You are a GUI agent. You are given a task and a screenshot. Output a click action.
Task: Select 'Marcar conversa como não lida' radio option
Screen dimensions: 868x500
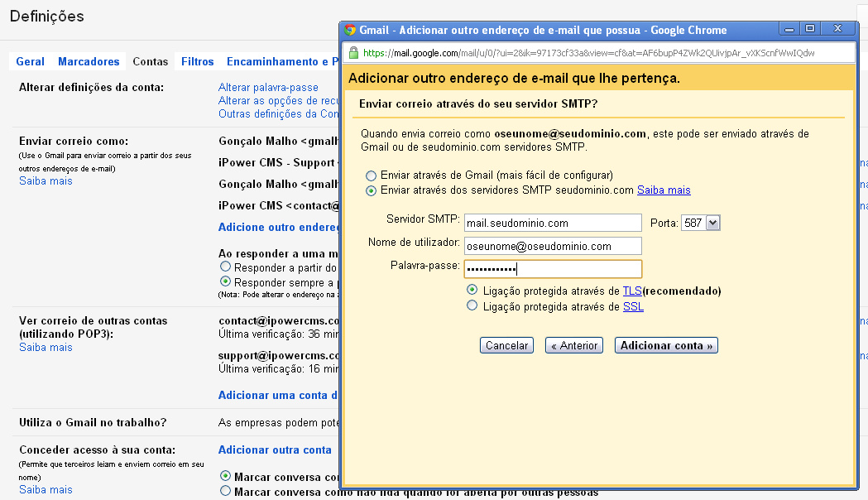point(225,491)
